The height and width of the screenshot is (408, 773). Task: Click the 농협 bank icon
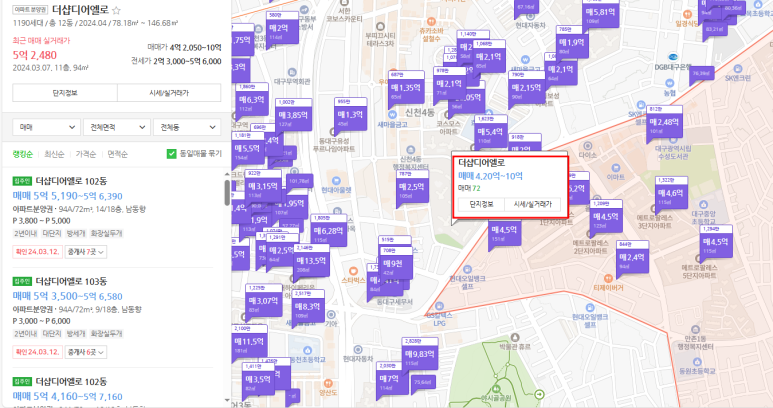tap(669, 84)
